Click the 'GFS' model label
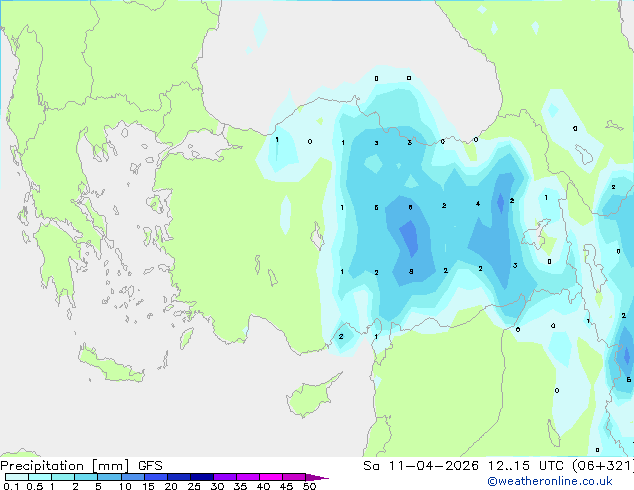This screenshot has width=634, height=490. coord(150,466)
